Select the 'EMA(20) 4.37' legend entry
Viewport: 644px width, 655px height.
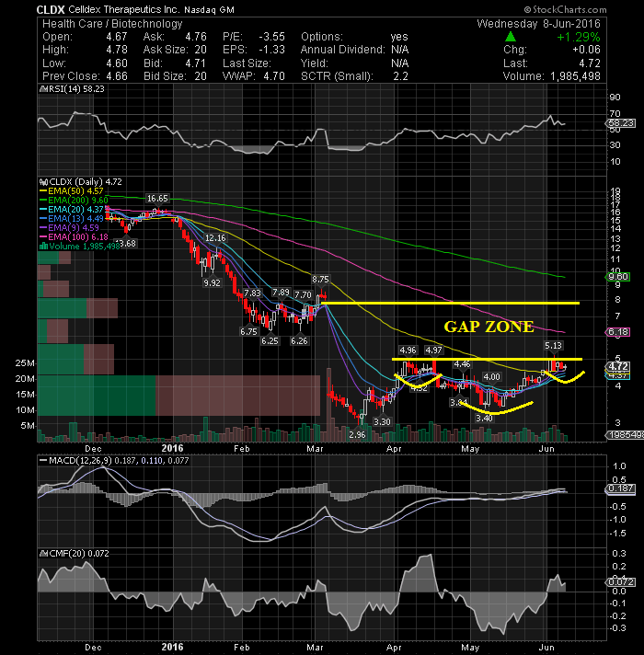(72, 210)
